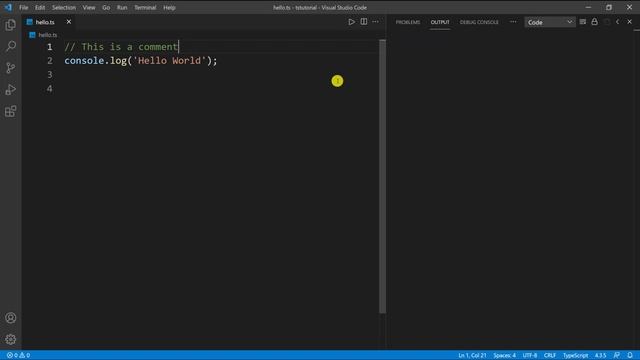Split the editor with the split icon
640x360 pixels.
[x=364, y=22]
